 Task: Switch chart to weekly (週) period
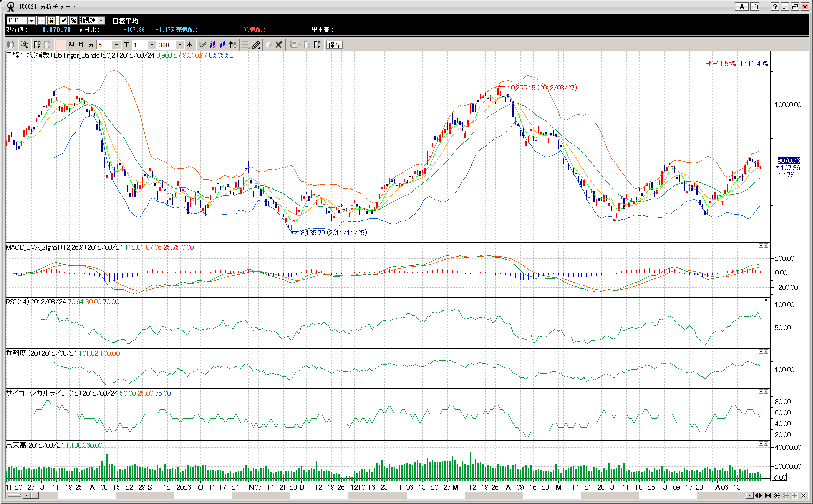71,45
